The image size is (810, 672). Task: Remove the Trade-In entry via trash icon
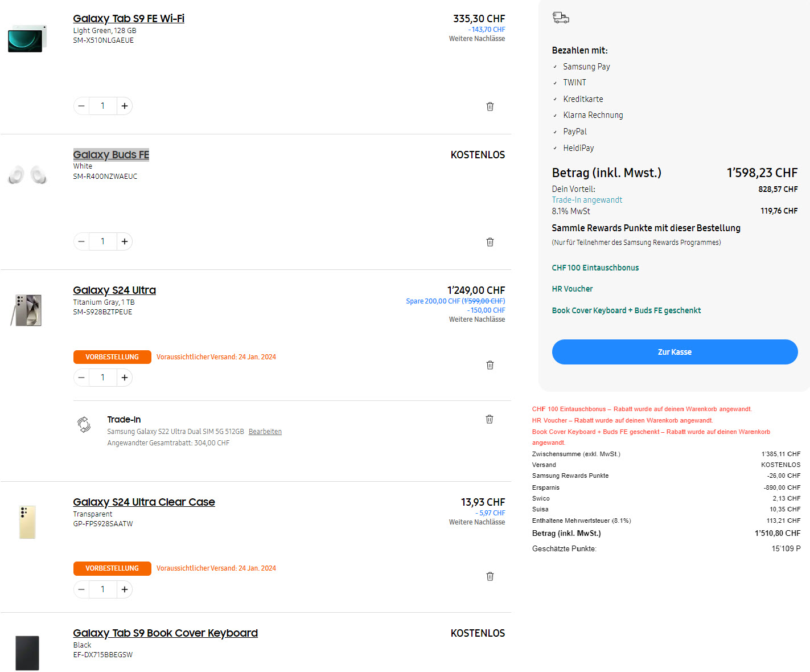pos(489,419)
